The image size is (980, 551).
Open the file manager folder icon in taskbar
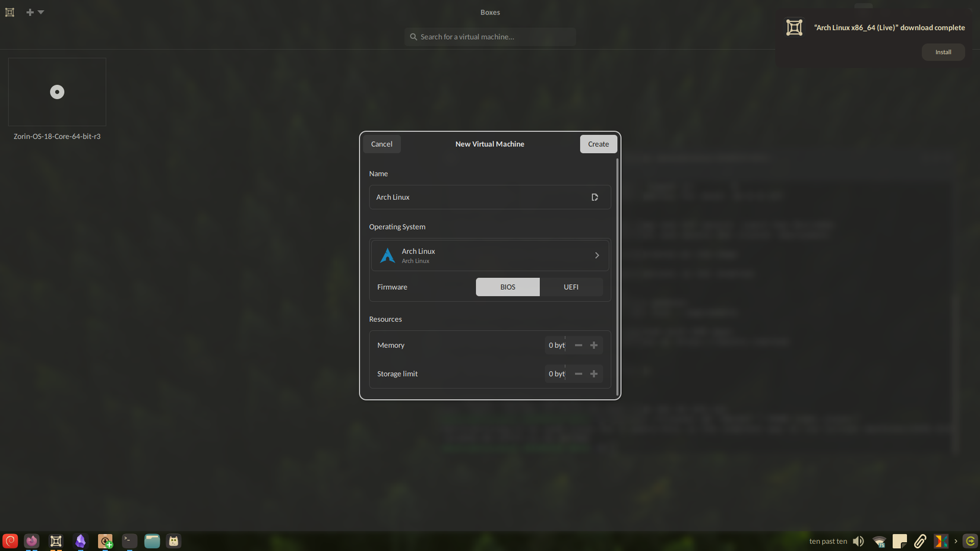point(152,541)
